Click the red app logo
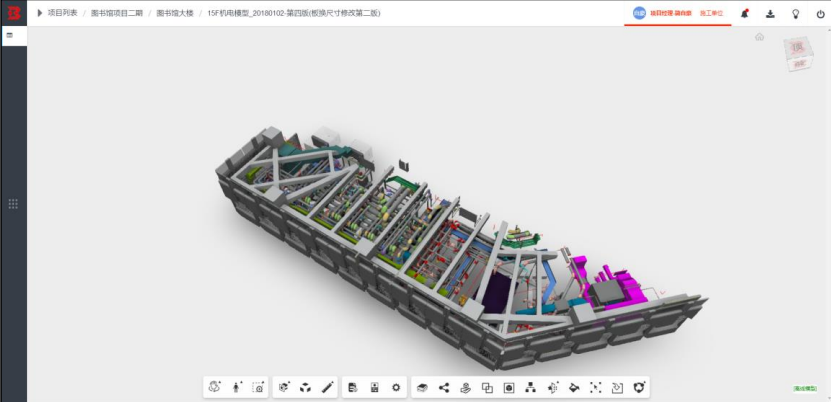831x402 pixels. [x=13, y=13]
